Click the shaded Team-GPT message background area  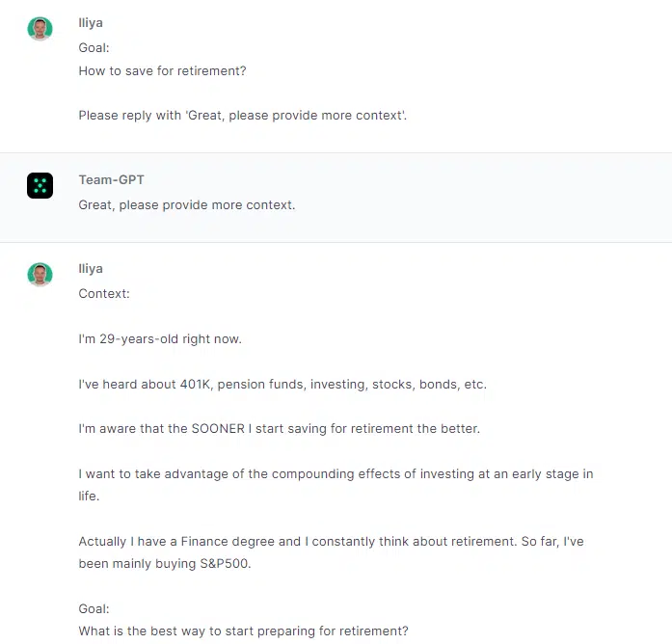336,198
